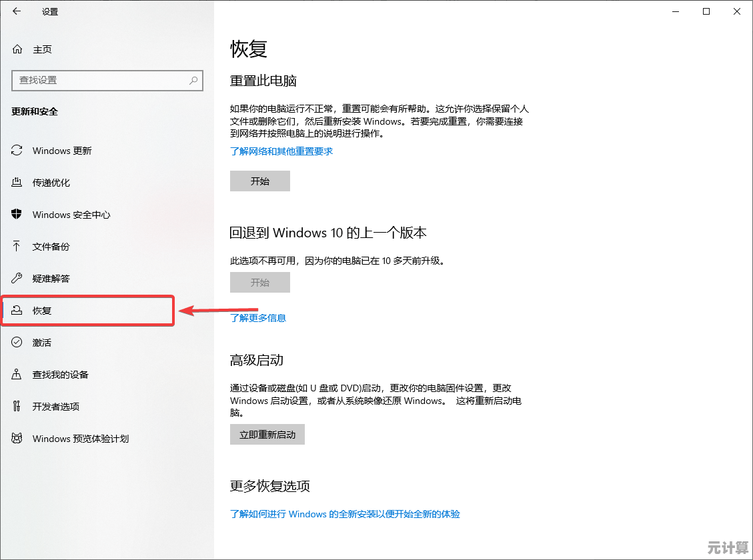Click the 设置 window title text
The image size is (753, 560).
pyautogui.click(x=50, y=11)
